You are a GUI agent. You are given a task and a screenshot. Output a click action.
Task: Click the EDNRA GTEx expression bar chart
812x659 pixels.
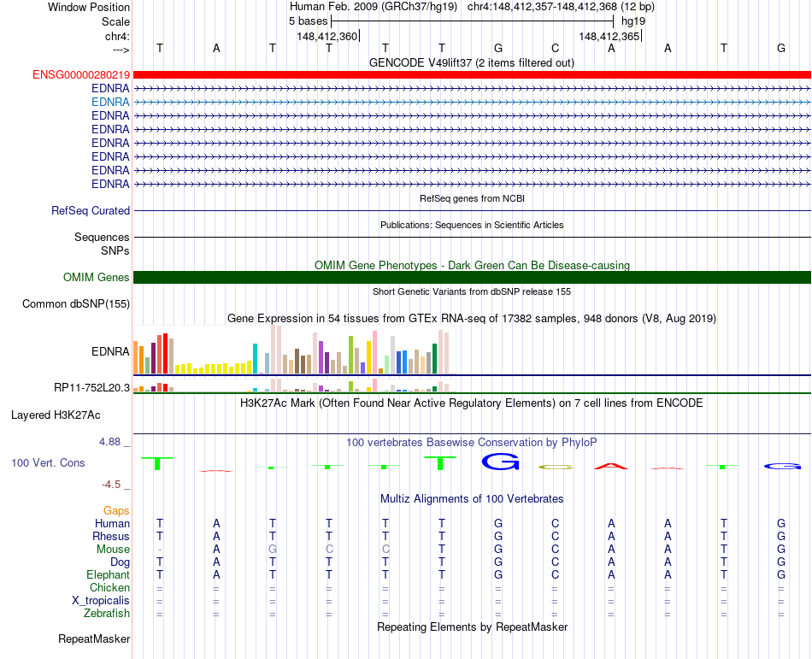(294, 350)
